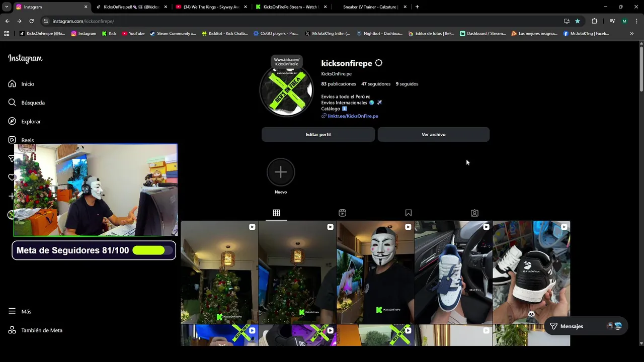Open También de Meta menu
The image size is (644, 362).
pyautogui.click(x=35, y=330)
